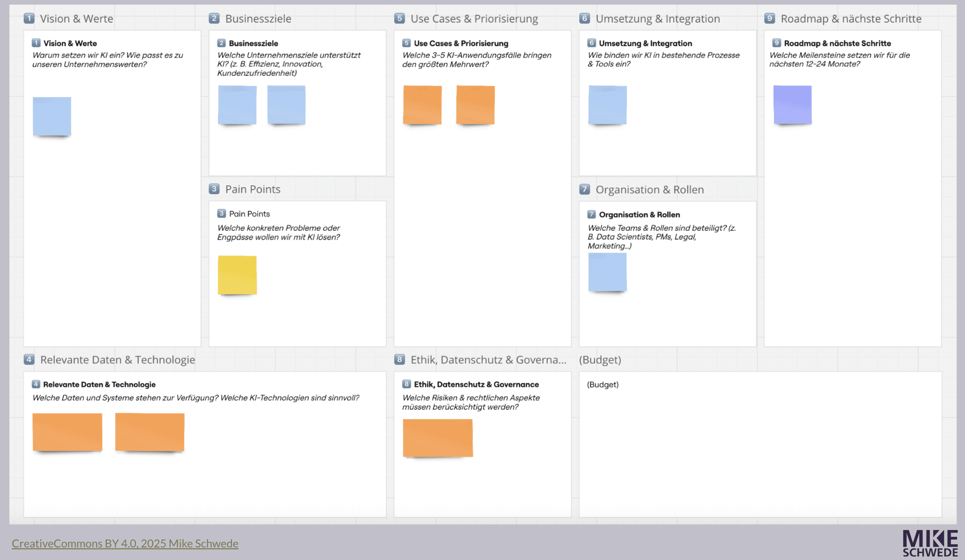This screenshot has height=560, width=965.
Task: Click the "5" badge in Use Cases & Priorisierung
Action: tap(406, 43)
